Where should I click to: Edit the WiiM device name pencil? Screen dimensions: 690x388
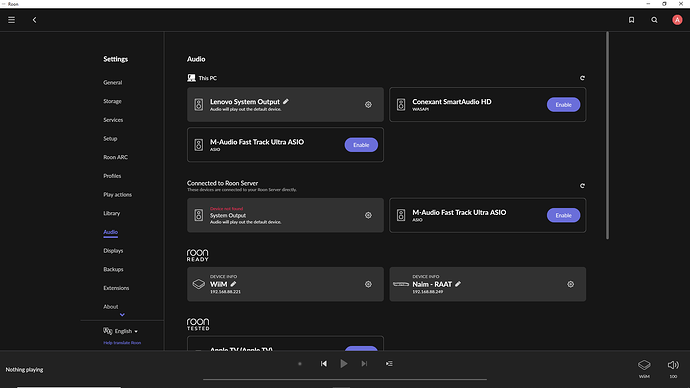[x=233, y=284]
